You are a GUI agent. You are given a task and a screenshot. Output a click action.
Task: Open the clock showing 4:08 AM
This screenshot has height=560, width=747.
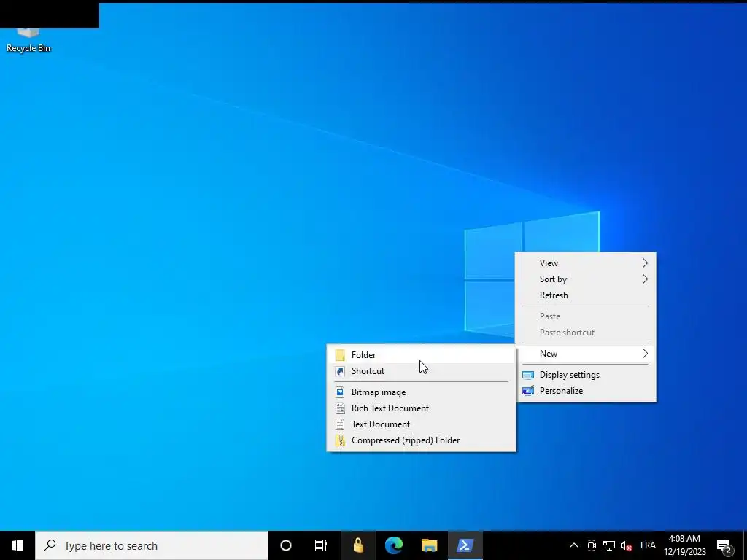coord(684,545)
